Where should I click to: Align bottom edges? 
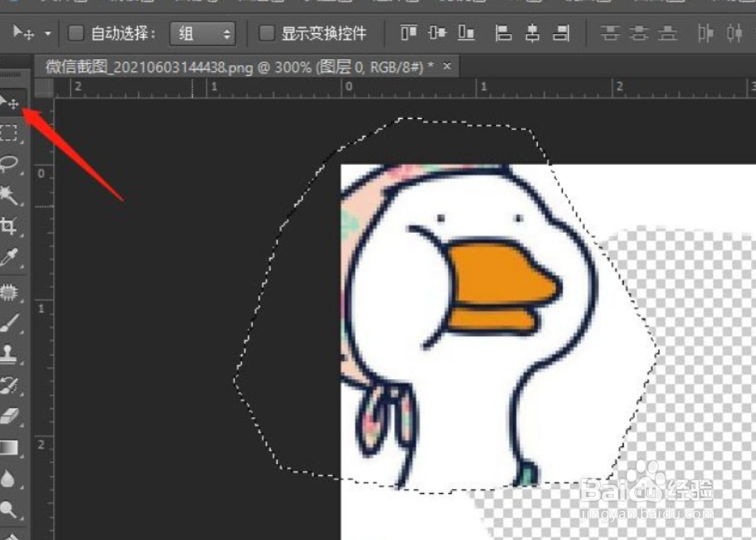tap(466, 33)
